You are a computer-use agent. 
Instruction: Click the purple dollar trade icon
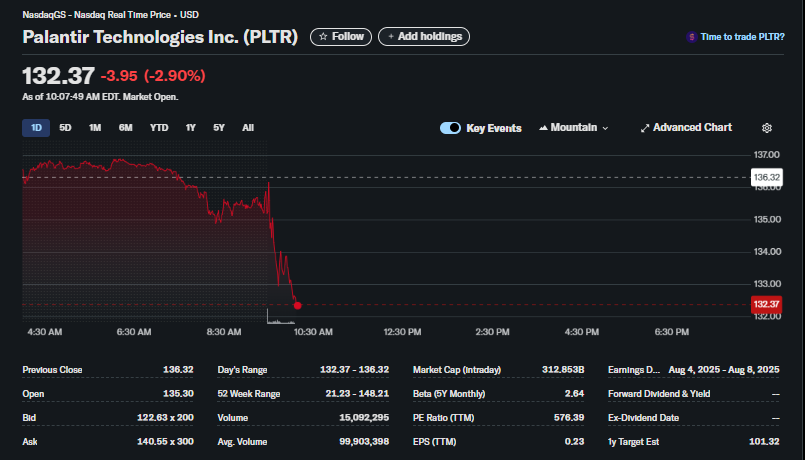[x=692, y=37]
